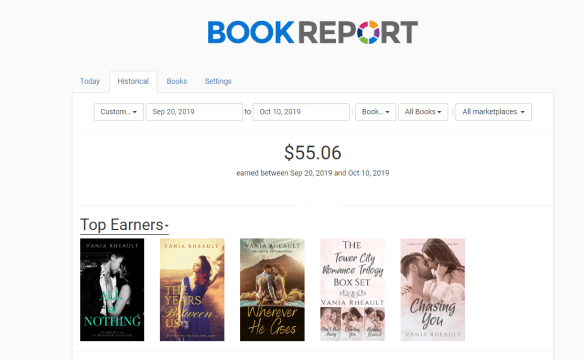Select the Tower City Romance Trilogy Box Set cover
Image resolution: width=584 pixels, height=360 pixels.
click(352, 290)
